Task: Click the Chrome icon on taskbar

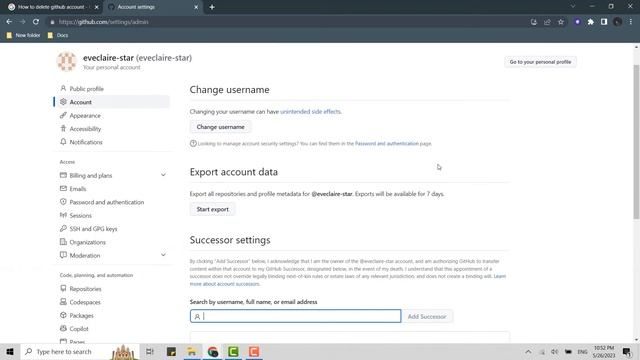Action: coord(212,351)
